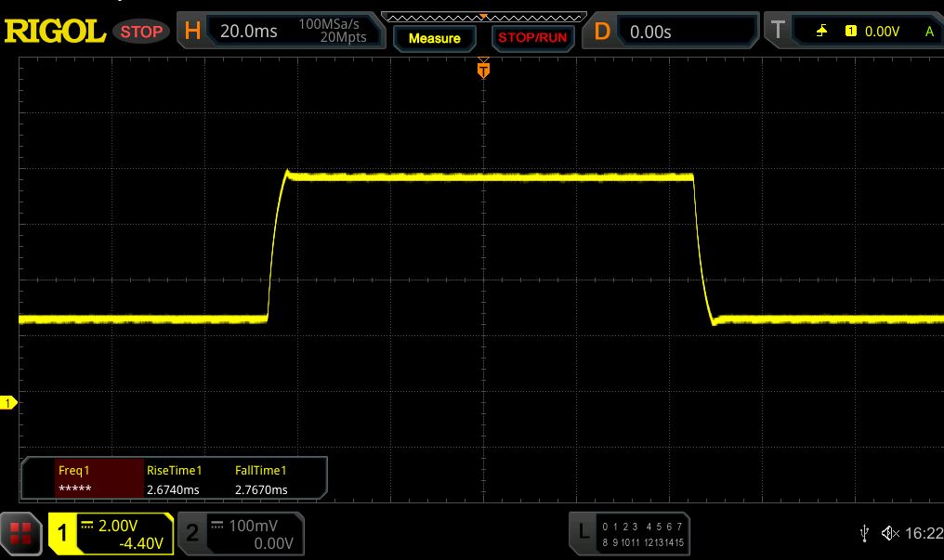The height and width of the screenshot is (560, 944).
Task: Click the trigger source channel 1 badge
Action: (851, 31)
